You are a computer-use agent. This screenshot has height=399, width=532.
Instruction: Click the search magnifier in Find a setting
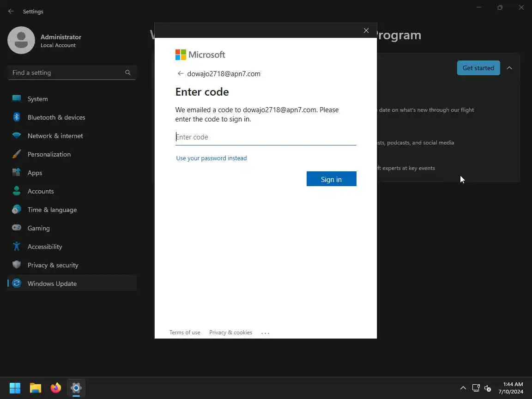tap(127, 72)
